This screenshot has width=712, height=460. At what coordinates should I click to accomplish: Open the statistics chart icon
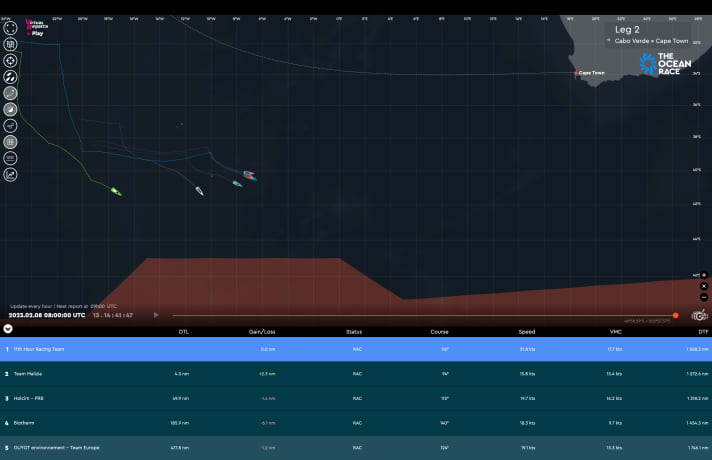[x=10, y=174]
